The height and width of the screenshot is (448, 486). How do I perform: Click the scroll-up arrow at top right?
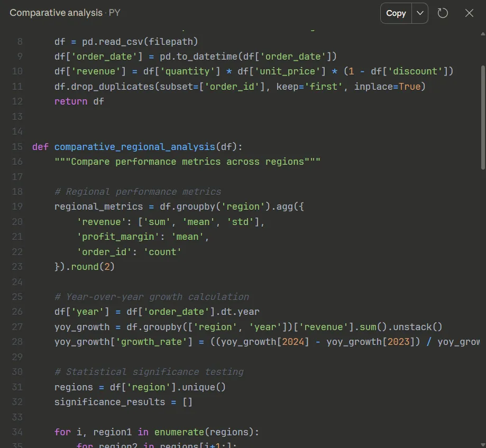point(483,34)
